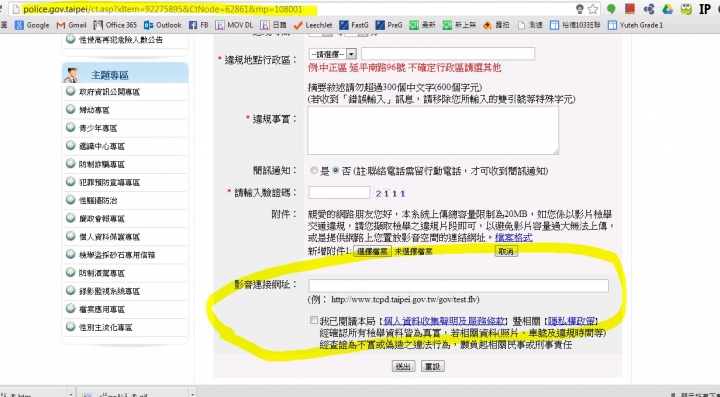Open 檢舉盜採砂石專用信箱 in sidebar

coord(117,255)
